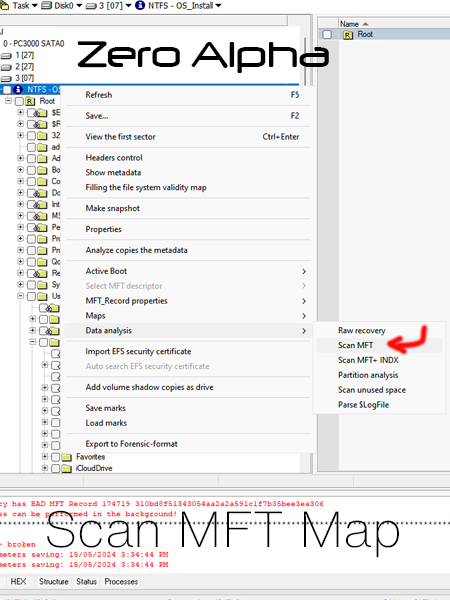Select View the first sector
The image size is (450, 600).
pyautogui.click(x=188, y=137)
